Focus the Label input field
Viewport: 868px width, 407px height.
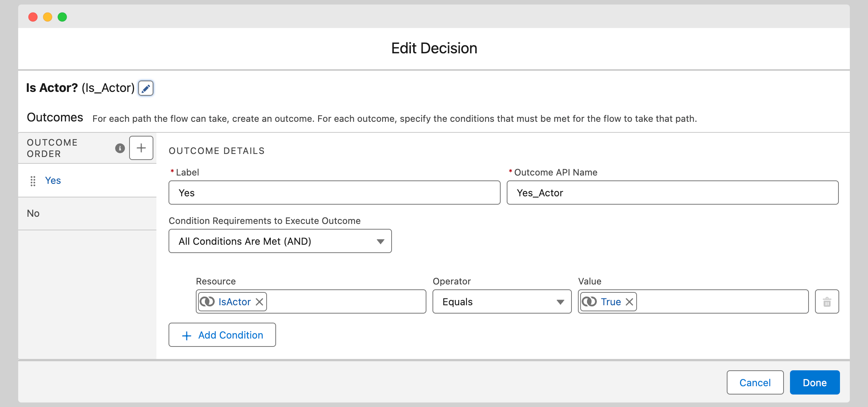click(x=334, y=193)
